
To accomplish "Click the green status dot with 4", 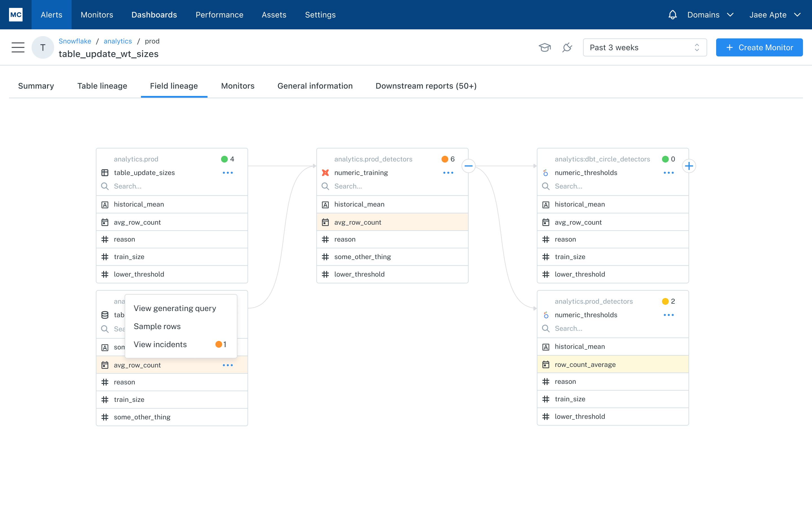I will coord(224,159).
